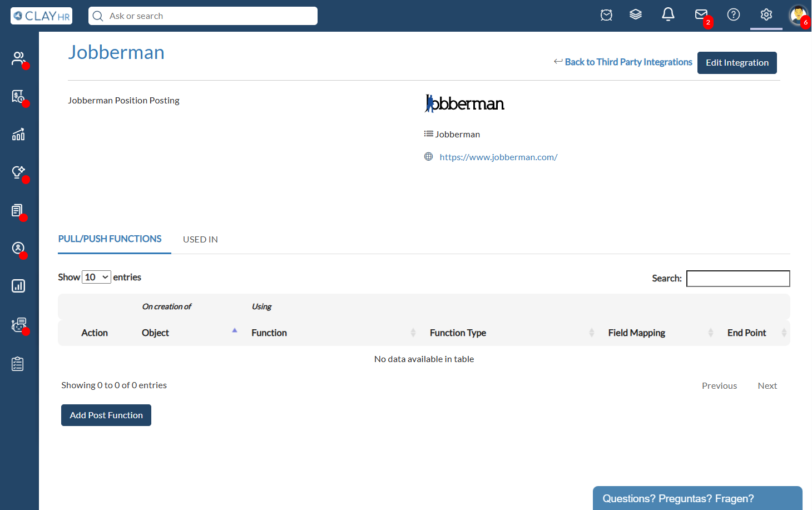Screen dimensions: 812x510
Task: Click Add Post Function button
Action: click(x=106, y=415)
